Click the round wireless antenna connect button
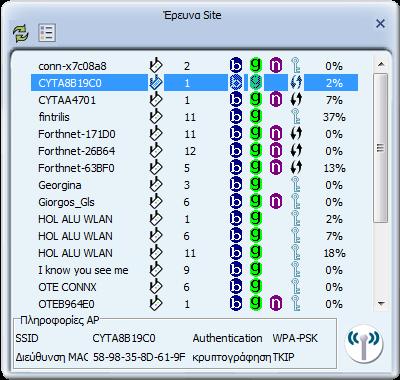The width and height of the screenshot is (400, 380). tap(363, 344)
